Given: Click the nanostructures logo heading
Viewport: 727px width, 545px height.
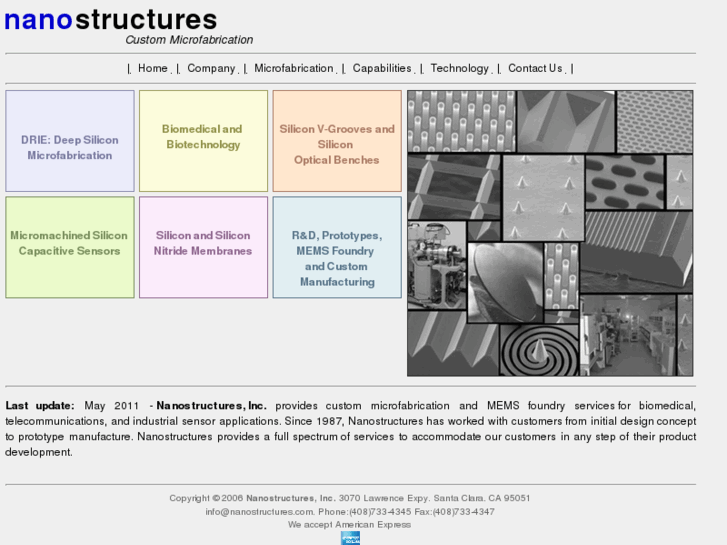Looking at the screenshot, I should coord(111,20).
